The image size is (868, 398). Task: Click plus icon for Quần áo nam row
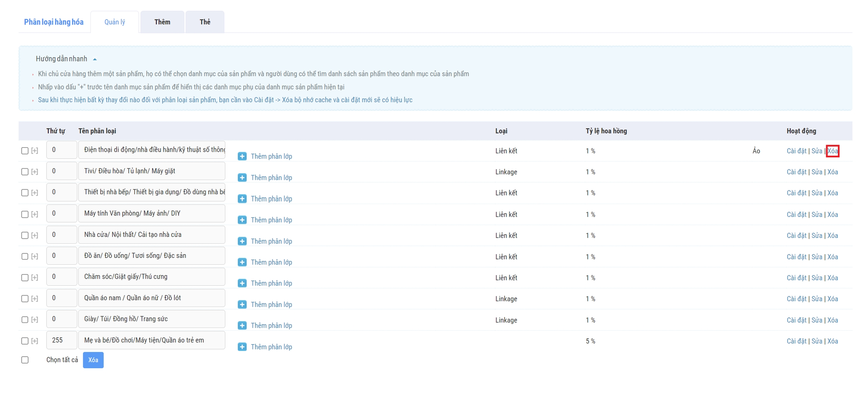pos(242,304)
